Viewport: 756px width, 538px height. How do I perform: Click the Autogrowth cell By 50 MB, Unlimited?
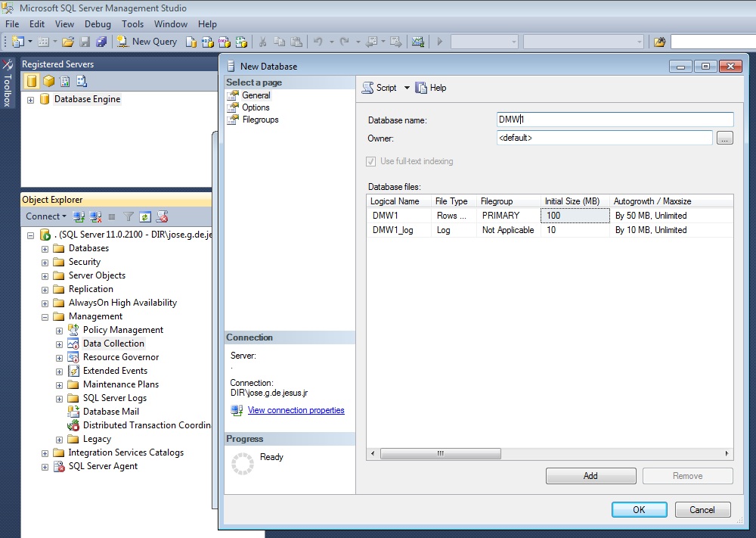tap(671, 216)
